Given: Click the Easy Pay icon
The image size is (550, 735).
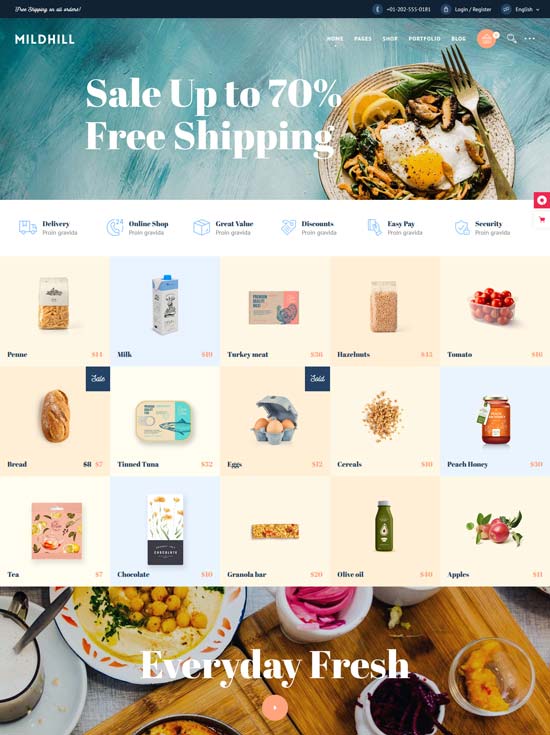Looking at the screenshot, I should coord(374,227).
